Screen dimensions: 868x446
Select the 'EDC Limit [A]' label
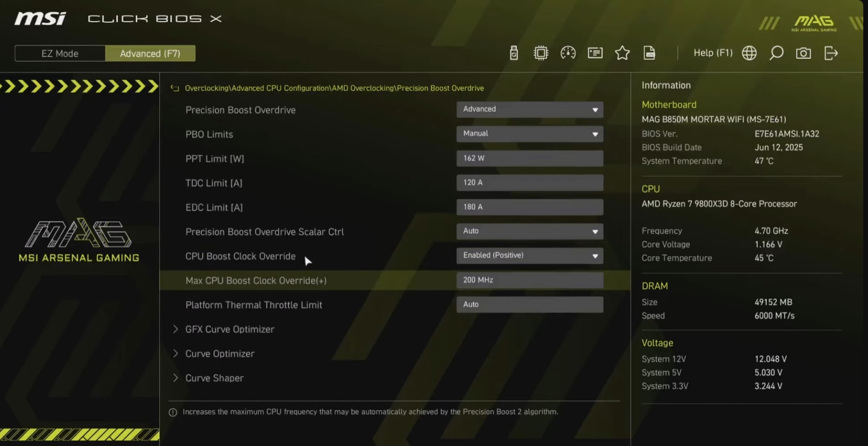[x=214, y=207]
